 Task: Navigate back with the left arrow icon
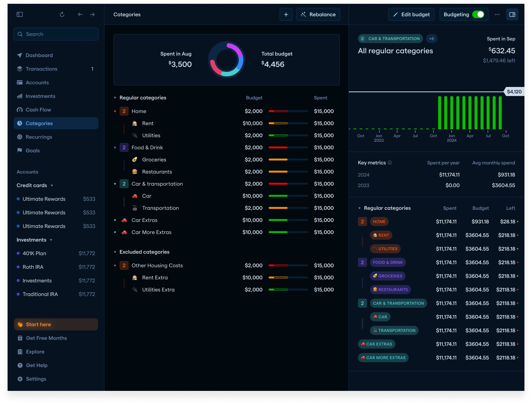coord(80,14)
